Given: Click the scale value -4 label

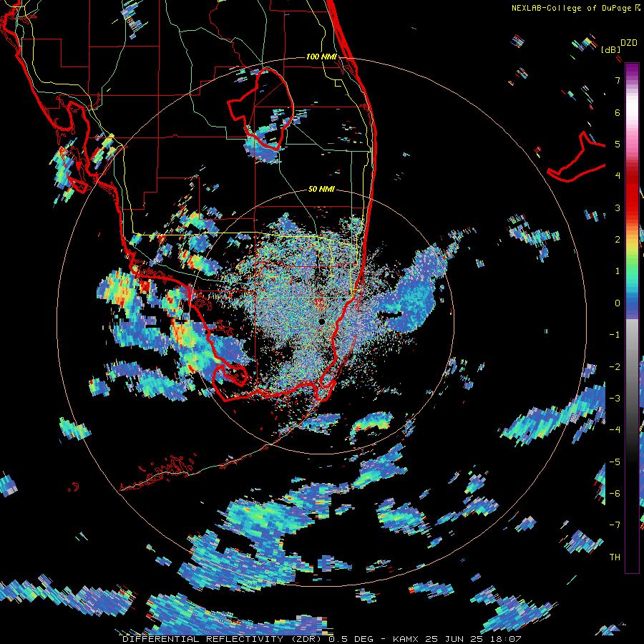Looking at the screenshot, I should point(615,430).
